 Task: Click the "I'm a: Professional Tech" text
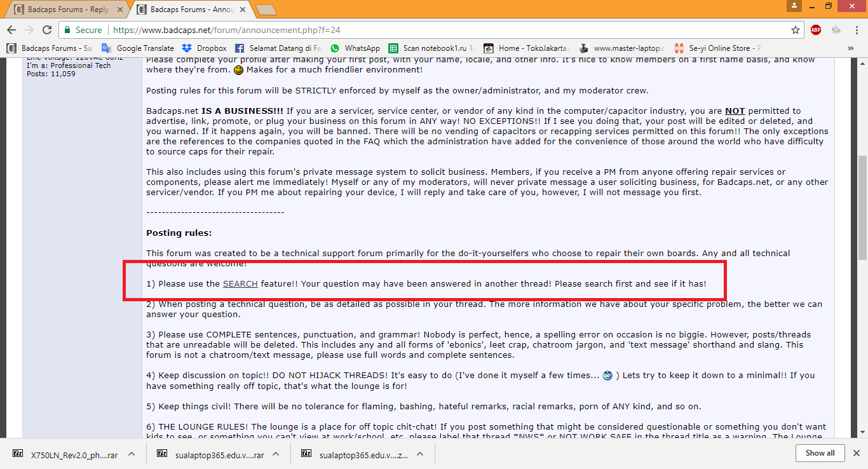pos(69,65)
